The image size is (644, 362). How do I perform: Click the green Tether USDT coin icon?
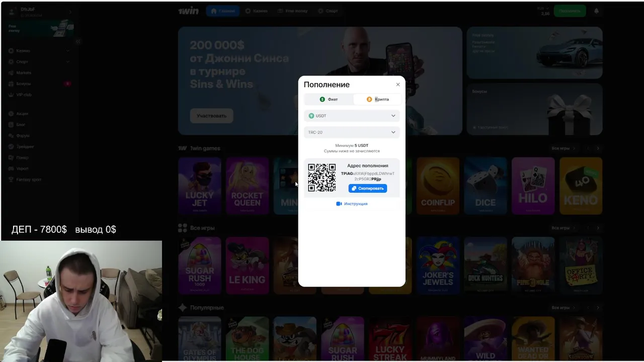click(311, 116)
